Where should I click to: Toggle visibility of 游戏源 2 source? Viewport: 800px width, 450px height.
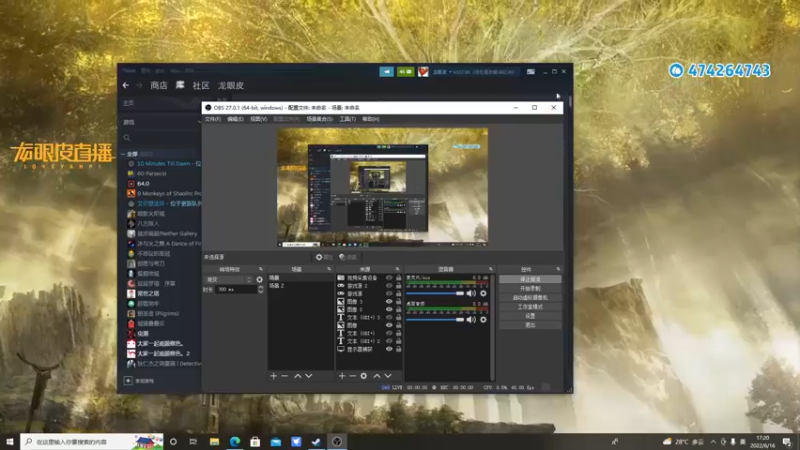(389, 286)
